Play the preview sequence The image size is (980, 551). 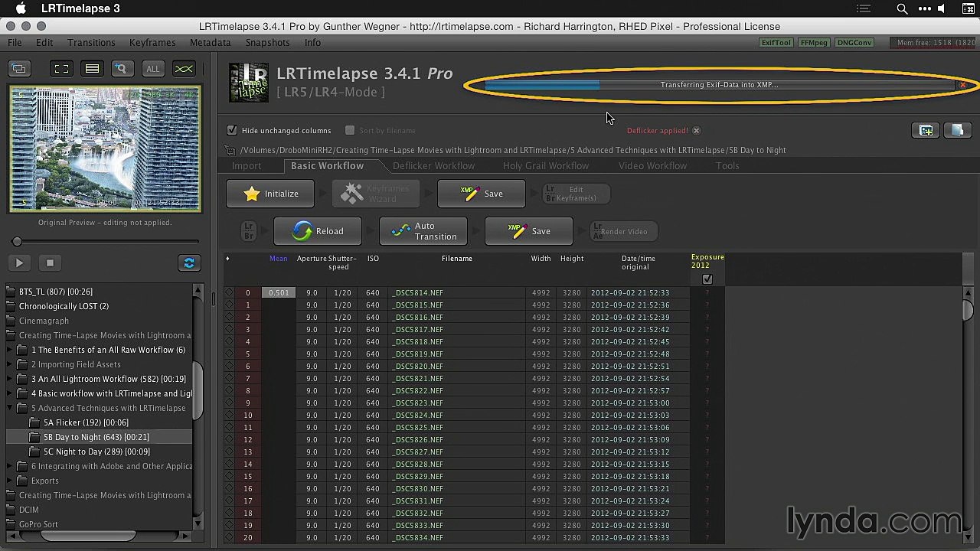coord(19,263)
